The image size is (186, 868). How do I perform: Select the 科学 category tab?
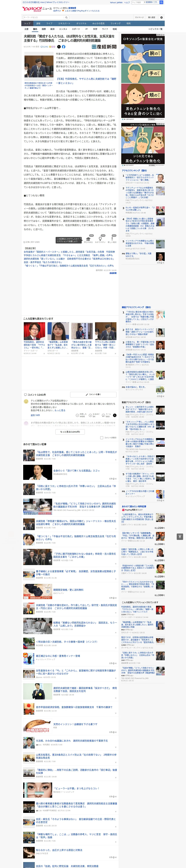(x=95, y=29)
